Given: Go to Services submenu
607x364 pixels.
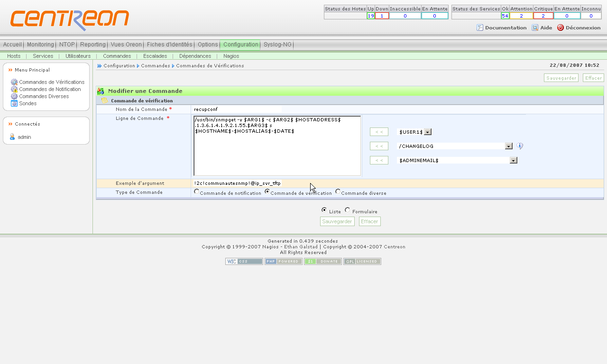Looking at the screenshot, I should tap(43, 56).
